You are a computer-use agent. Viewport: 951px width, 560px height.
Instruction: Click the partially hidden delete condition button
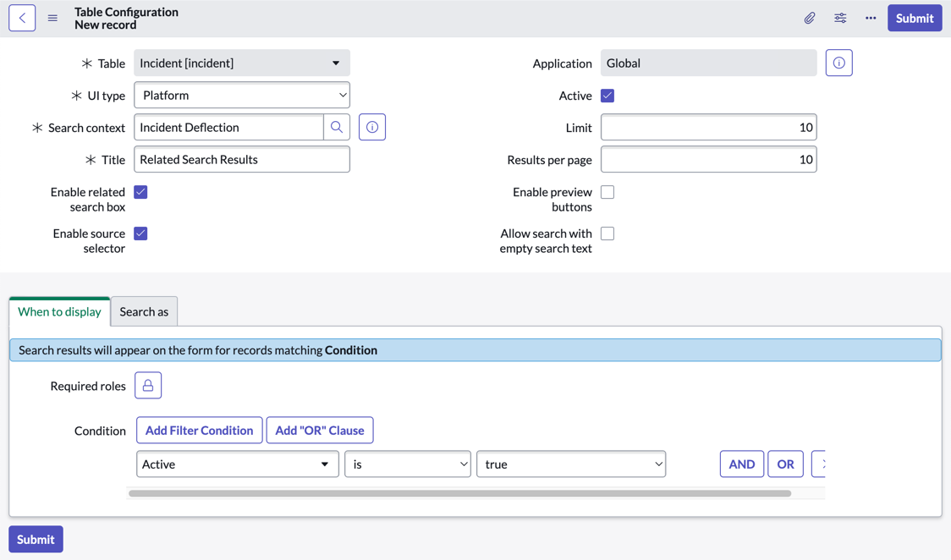point(819,464)
